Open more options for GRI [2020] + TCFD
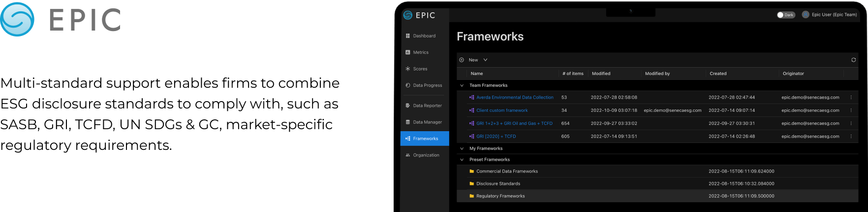 (851, 137)
